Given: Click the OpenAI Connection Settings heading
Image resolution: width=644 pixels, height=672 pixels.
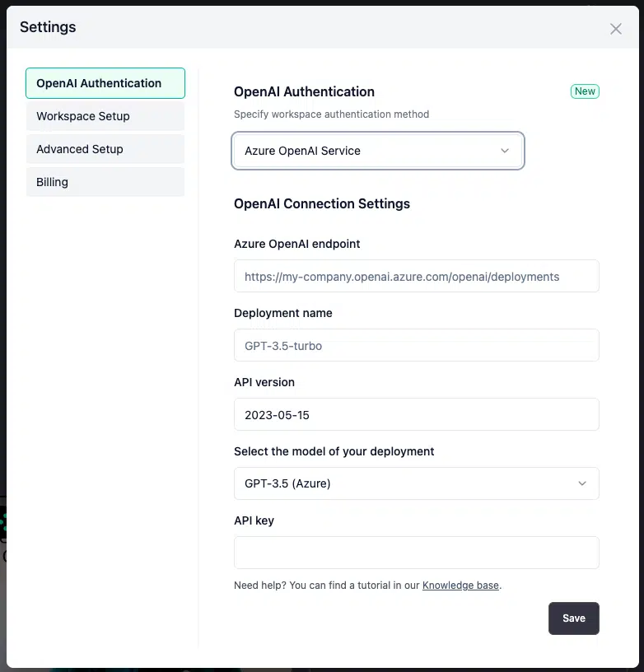Looking at the screenshot, I should (x=322, y=203).
